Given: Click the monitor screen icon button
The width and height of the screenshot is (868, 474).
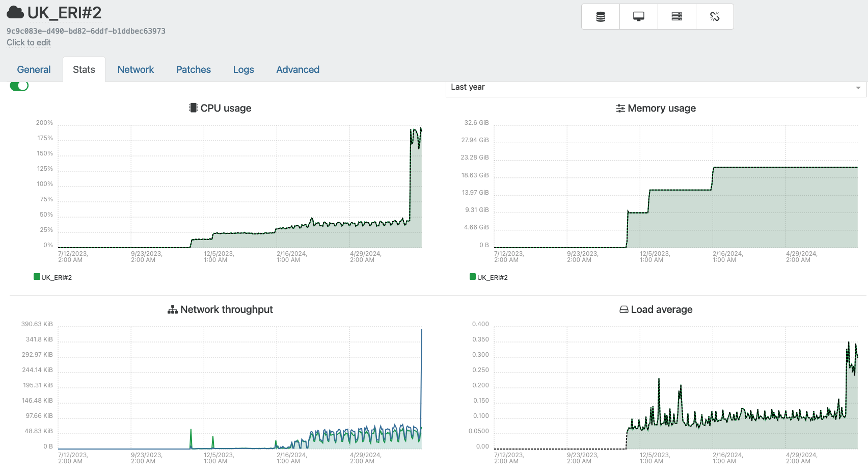Looking at the screenshot, I should (x=639, y=17).
